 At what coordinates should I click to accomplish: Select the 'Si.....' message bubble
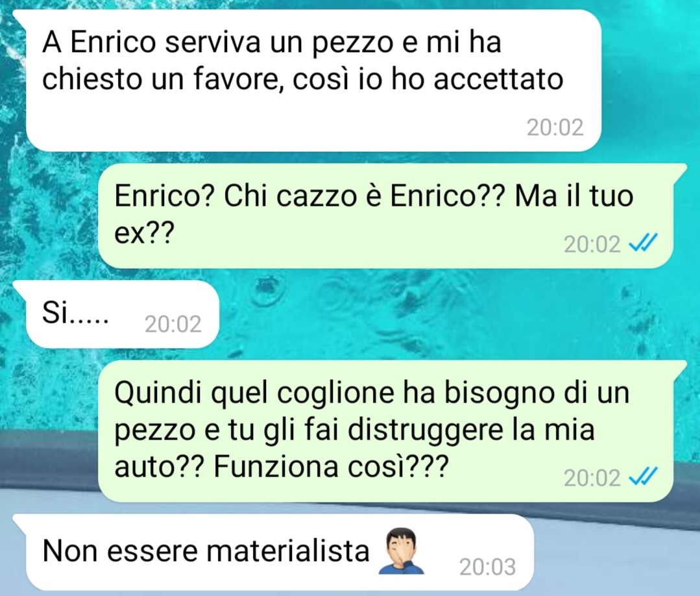pos(123,314)
